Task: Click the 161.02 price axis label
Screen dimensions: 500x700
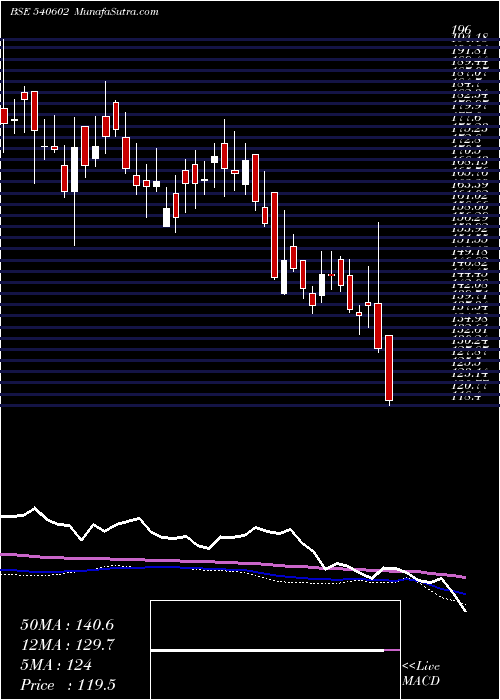Action: (x=470, y=195)
